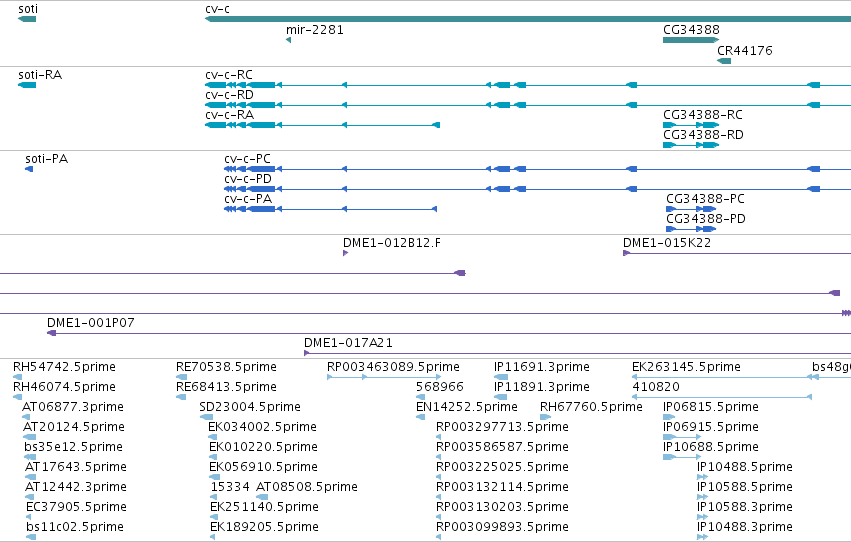Select the cv-c-PC coding sequence
This screenshot has width=851, height=542.
pos(537,169)
